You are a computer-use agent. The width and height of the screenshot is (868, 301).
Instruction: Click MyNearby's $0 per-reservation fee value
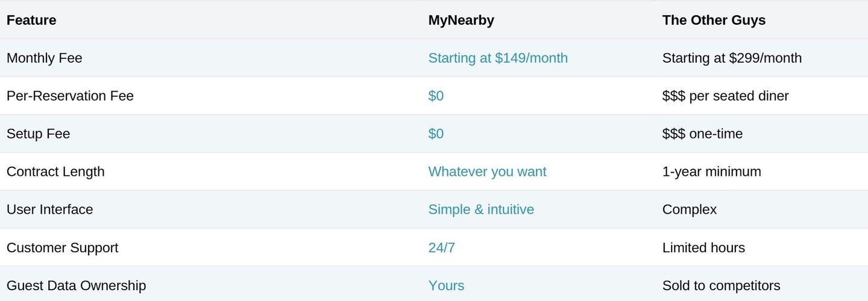coord(436,96)
